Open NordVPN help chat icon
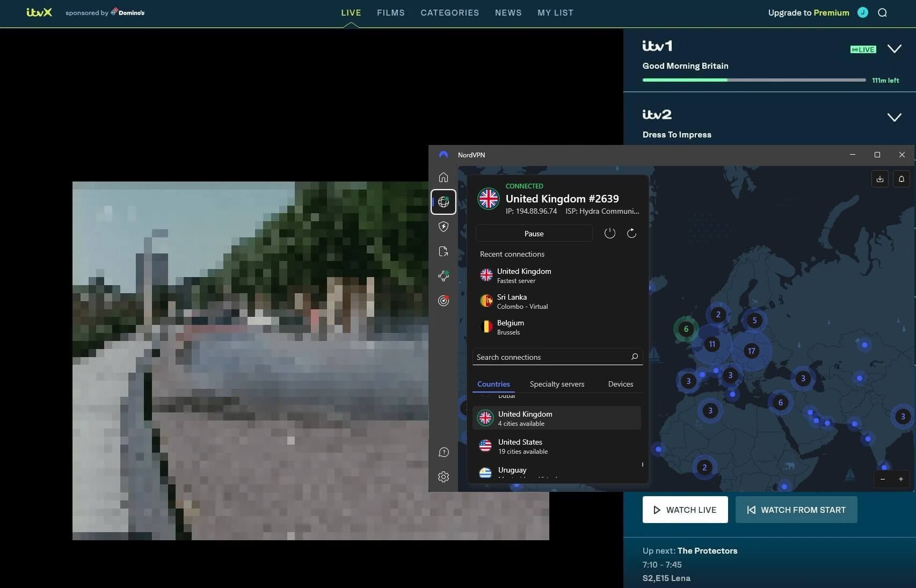 click(x=443, y=452)
